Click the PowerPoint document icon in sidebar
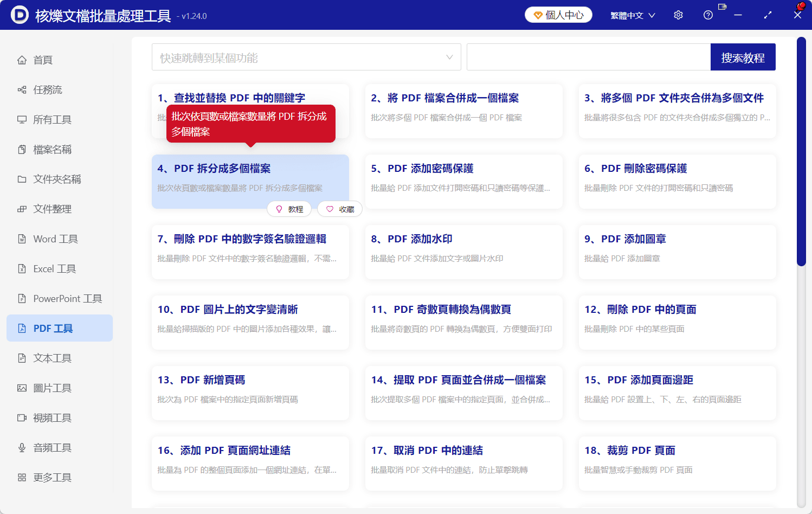Image resolution: width=812 pixels, height=514 pixels. tap(22, 298)
